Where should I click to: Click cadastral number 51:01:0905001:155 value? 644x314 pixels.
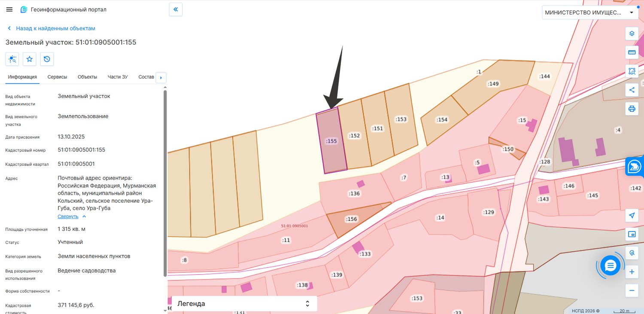pos(82,150)
